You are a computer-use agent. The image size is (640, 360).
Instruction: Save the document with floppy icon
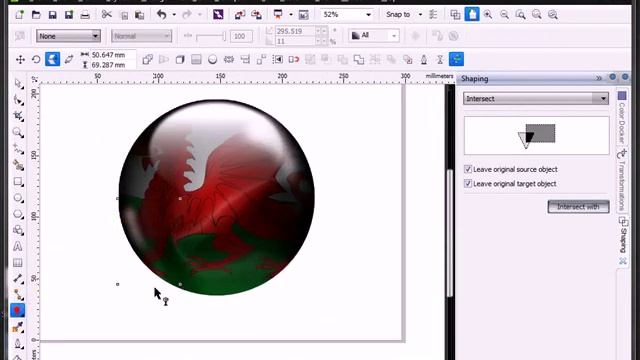[52, 15]
